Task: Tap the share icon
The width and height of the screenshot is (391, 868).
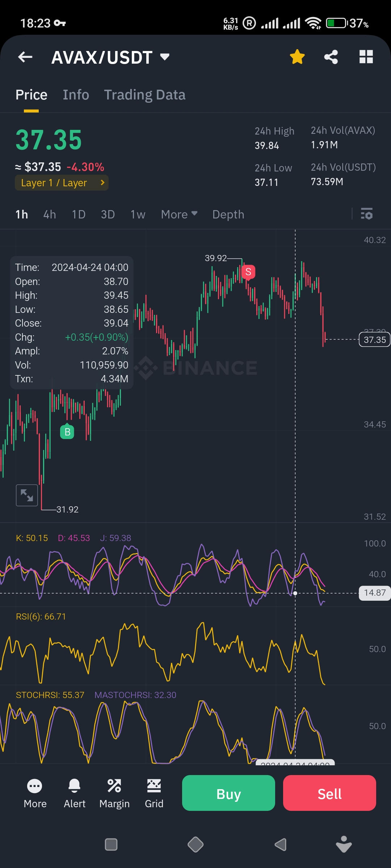Action: (331, 57)
